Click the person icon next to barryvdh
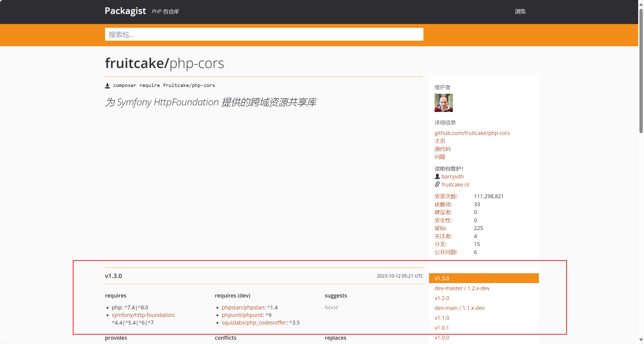 tap(437, 176)
